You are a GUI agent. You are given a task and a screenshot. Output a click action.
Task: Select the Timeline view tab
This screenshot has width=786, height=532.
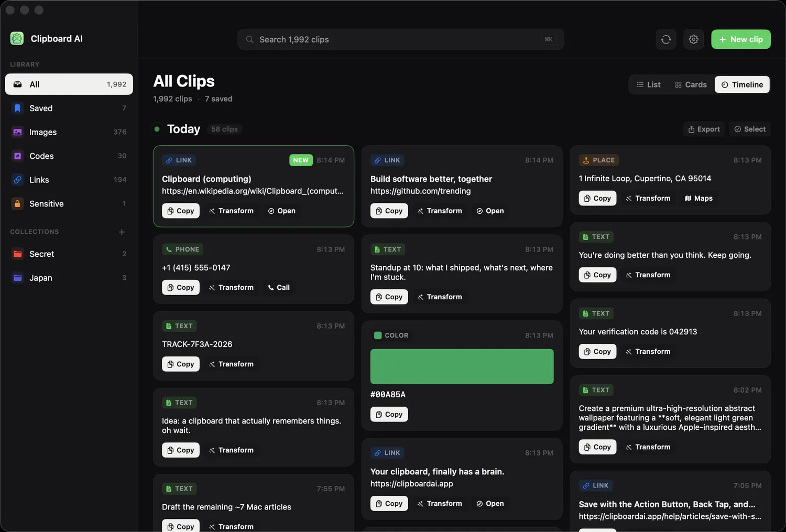pyautogui.click(x=742, y=84)
